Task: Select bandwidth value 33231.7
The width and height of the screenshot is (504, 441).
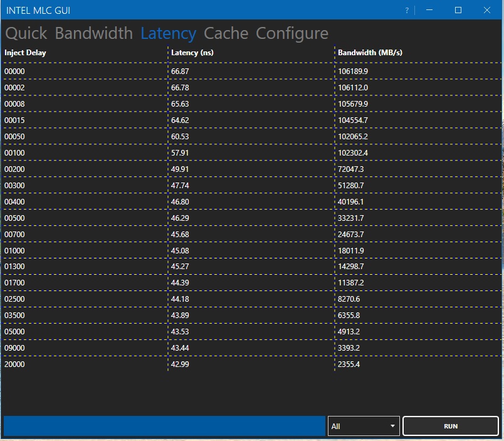Action: pos(350,218)
